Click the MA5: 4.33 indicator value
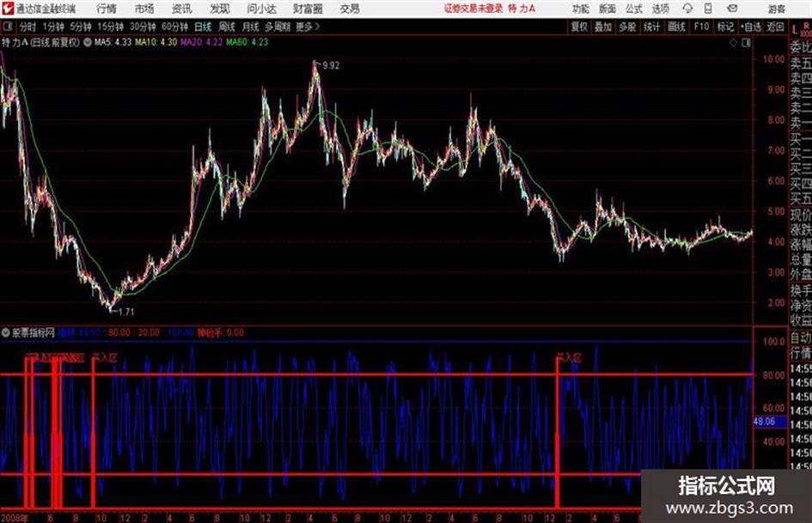 (113, 42)
